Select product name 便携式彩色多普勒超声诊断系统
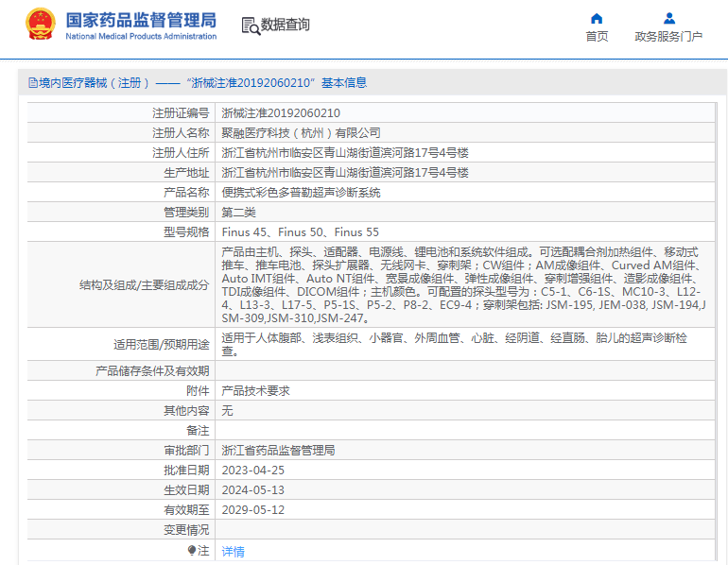The height and width of the screenshot is (565, 728). (301, 193)
